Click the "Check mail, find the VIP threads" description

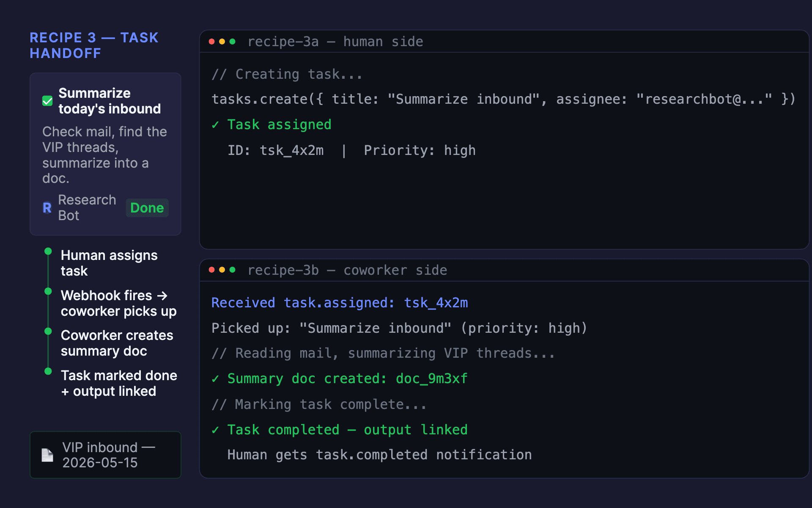click(x=105, y=155)
